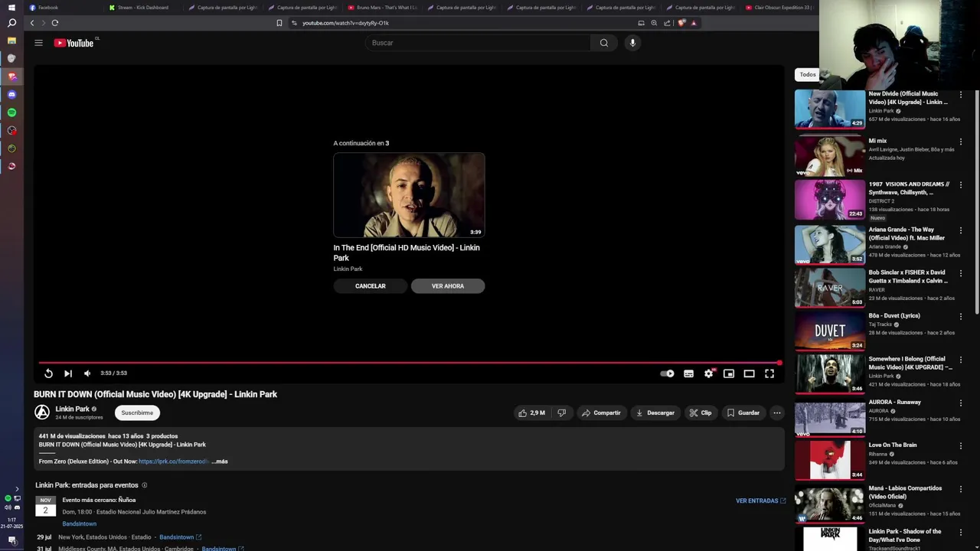The height and width of the screenshot is (551, 980).
Task: Download the video via Descargar
Action: coord(655,412)
